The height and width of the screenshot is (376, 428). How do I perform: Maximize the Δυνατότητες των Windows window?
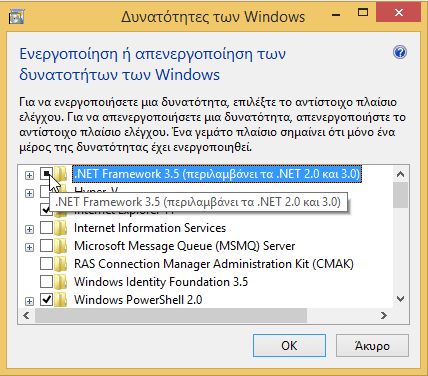[x=363, y=13]
